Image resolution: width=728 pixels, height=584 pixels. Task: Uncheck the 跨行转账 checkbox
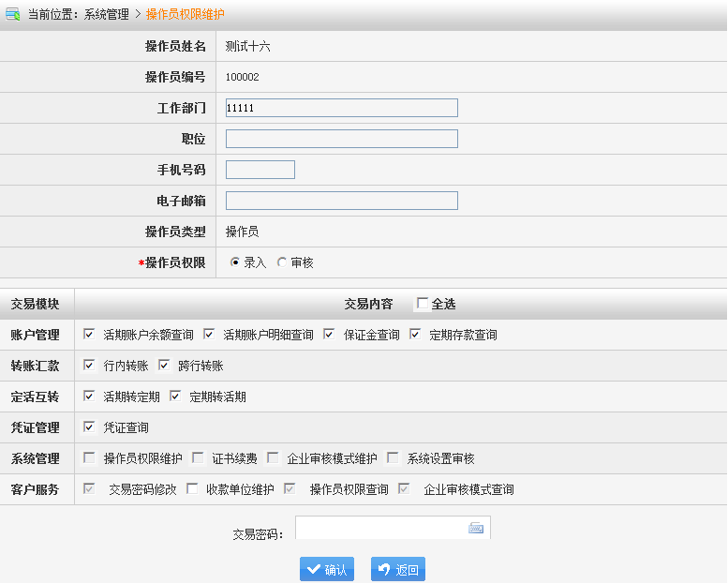[x=164, y=365]
